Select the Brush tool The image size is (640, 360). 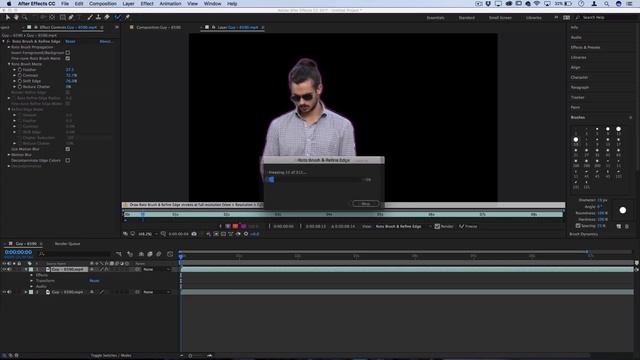[90, 17]
